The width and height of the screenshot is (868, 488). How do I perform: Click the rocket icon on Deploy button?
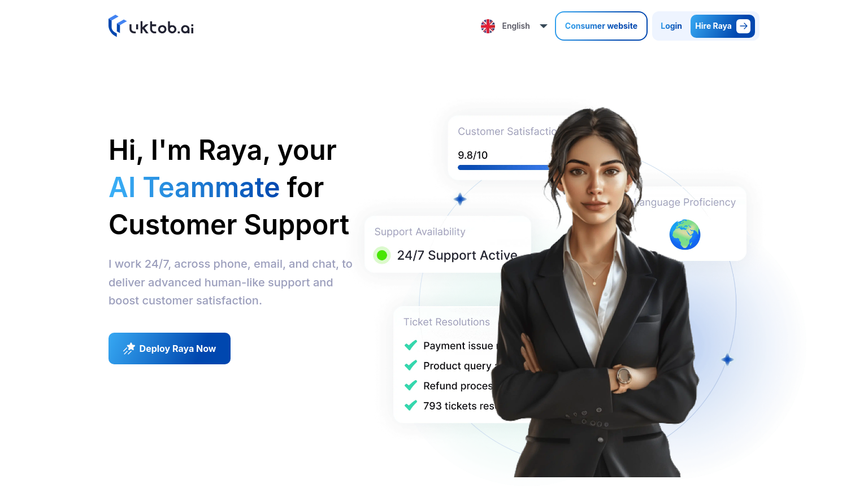click(x=129, y=348)
